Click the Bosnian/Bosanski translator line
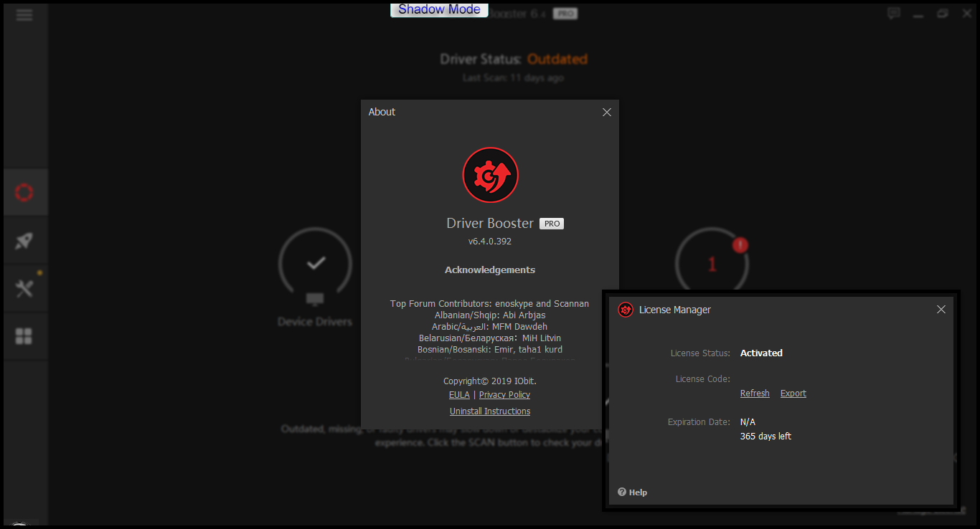980x529 pixels. pos(490,350)
